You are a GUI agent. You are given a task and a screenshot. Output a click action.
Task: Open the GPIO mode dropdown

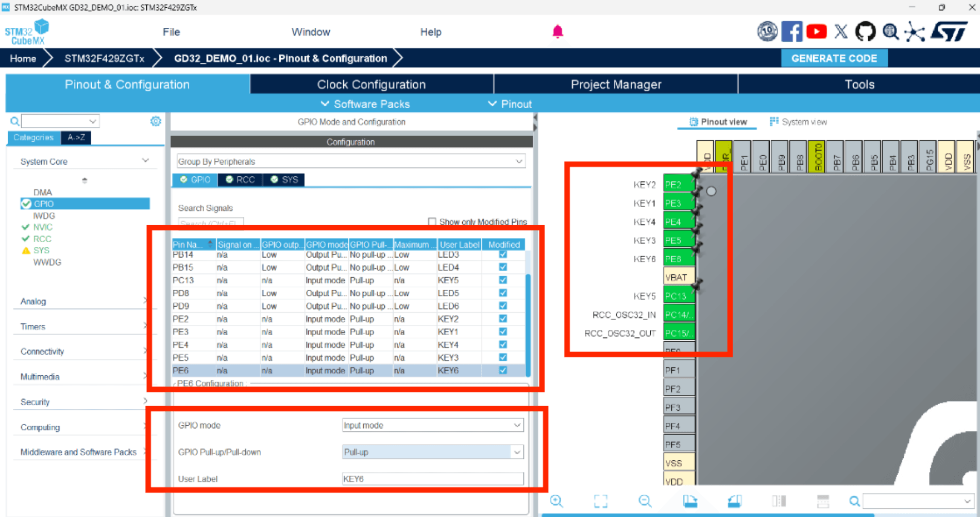click(x=433, y=425)
